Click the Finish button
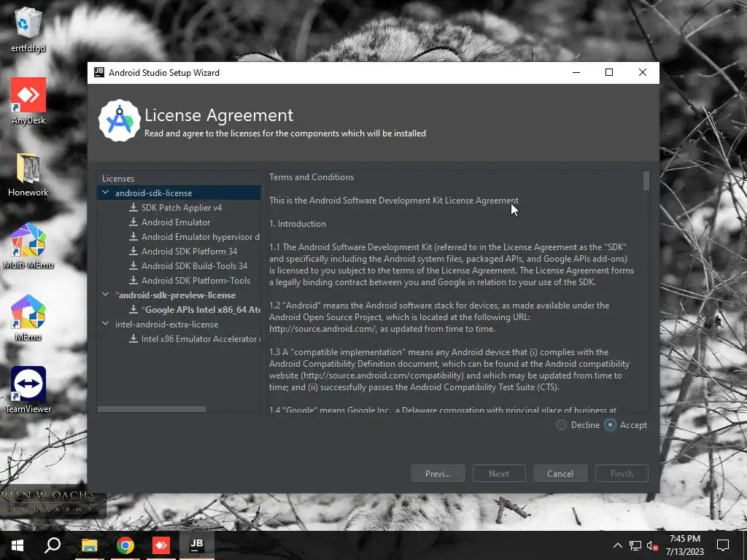This screenshot has width=747, height=560. click(x=622, y=473)
